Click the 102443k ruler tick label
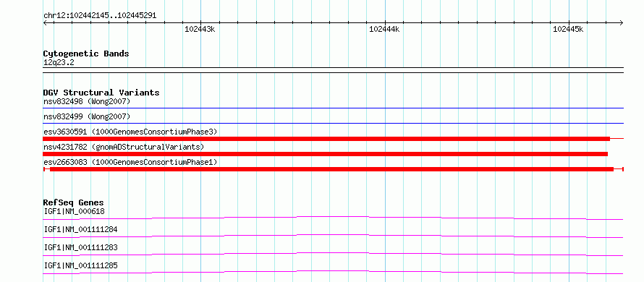This screenshot has width=644, height=282. pos(200,29)
